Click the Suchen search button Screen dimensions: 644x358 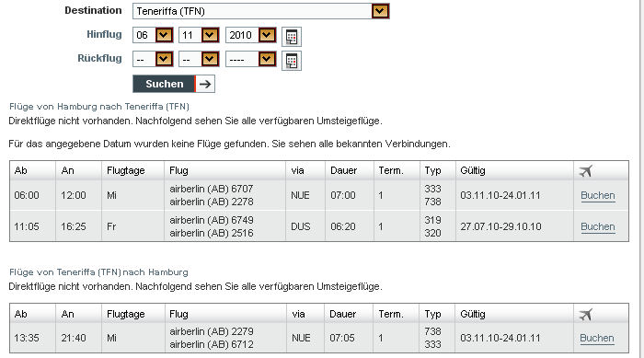pyautogui.click(x=165, y=84)
